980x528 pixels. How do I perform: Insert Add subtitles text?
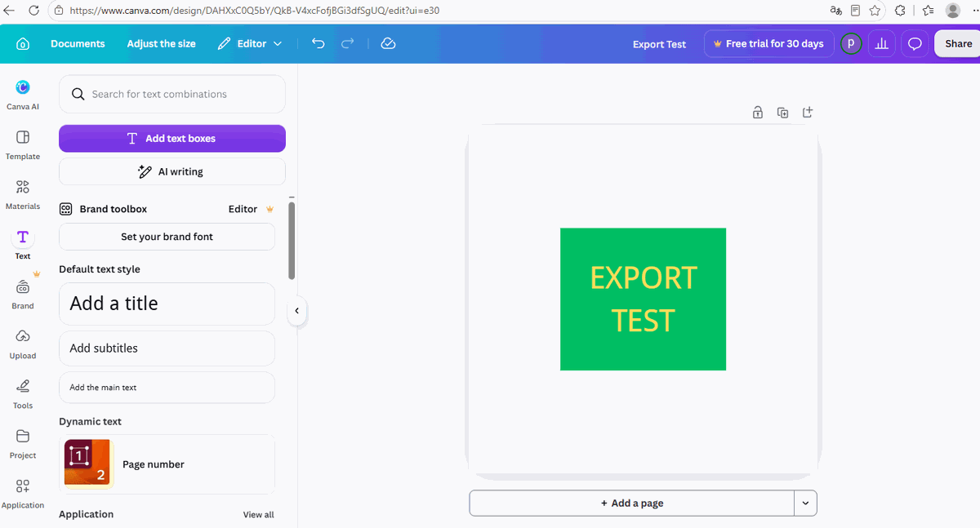tap(167, 348)
